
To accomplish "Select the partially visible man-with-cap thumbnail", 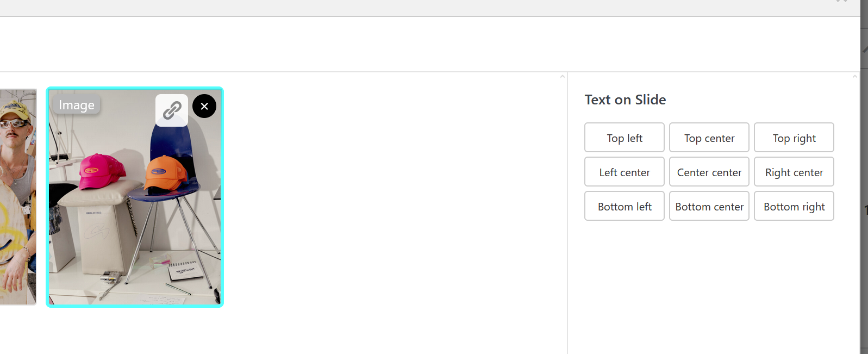I will point(18,197).
